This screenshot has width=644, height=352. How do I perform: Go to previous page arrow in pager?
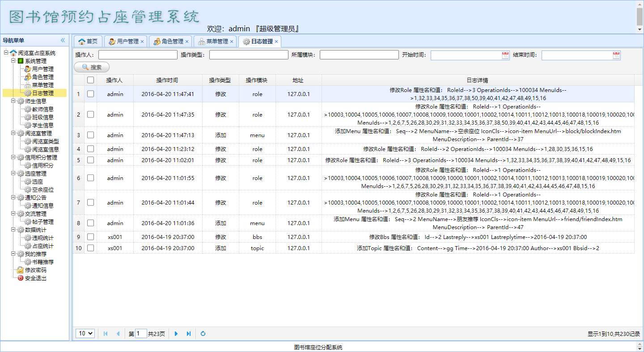pos(118,334)
